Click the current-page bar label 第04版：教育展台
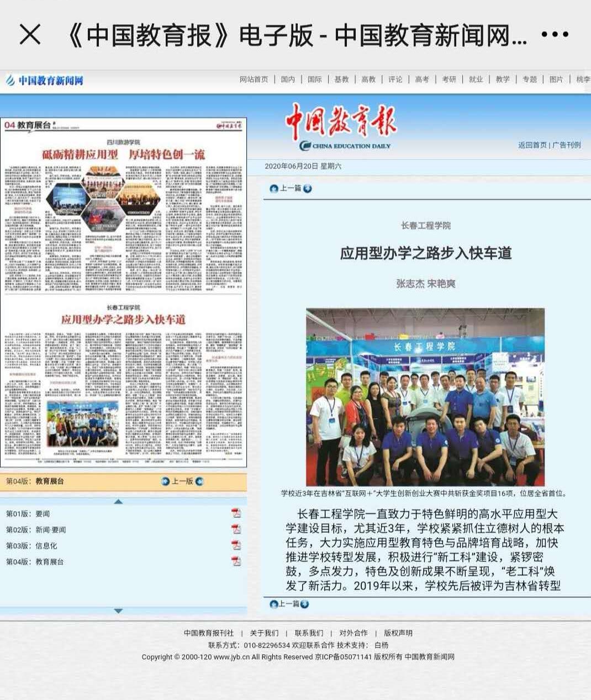This screenshot has width=591, height=700. click(35, 481)
